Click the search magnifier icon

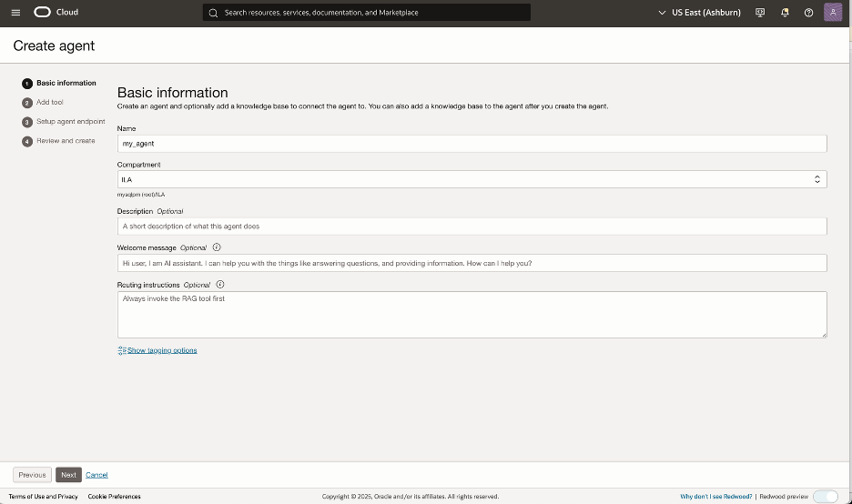pos(214,13)
